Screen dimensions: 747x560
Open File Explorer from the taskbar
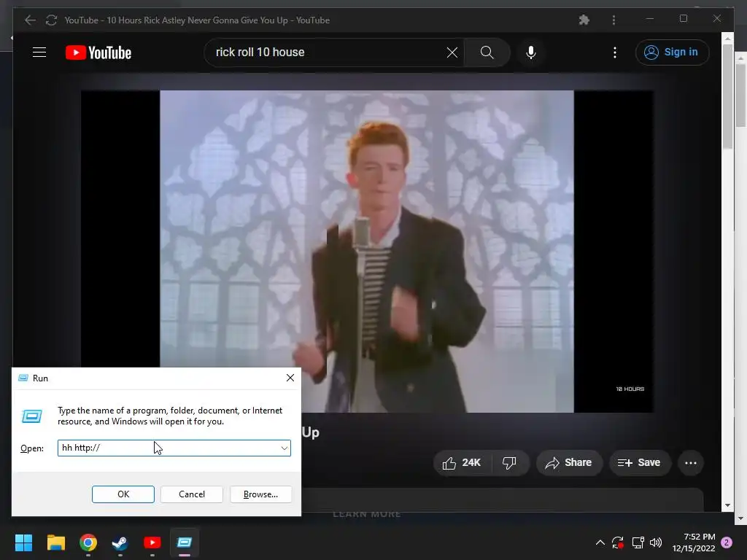pyautogui.click(x=55, y=542)
